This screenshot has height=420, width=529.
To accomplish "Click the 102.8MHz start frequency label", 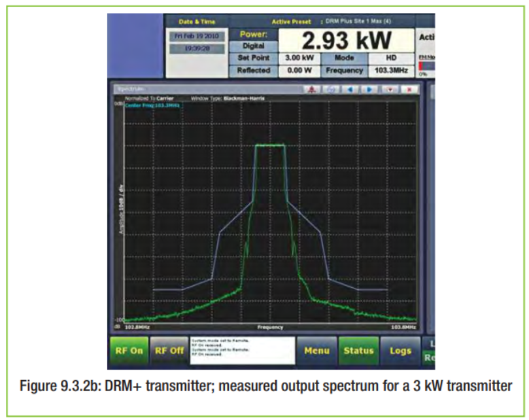I will 137,327.
